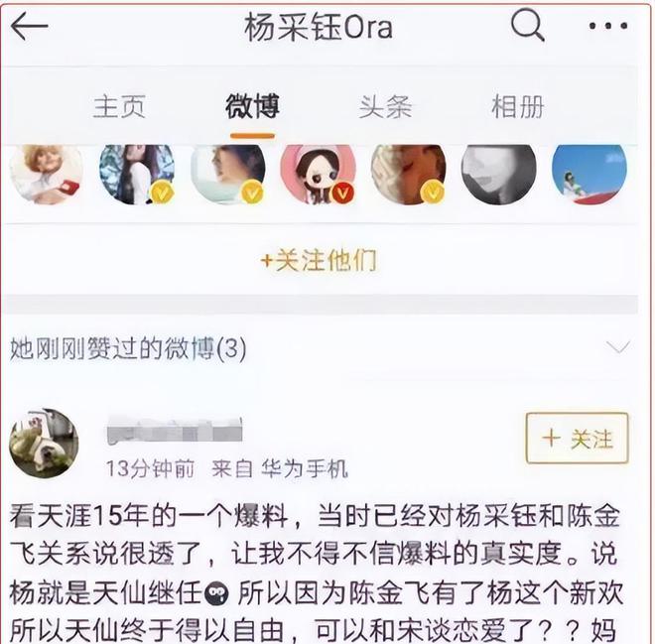Open the side-profile avatar with gold badge
Viewport: 655px width, 644px height.
(228, 174)
